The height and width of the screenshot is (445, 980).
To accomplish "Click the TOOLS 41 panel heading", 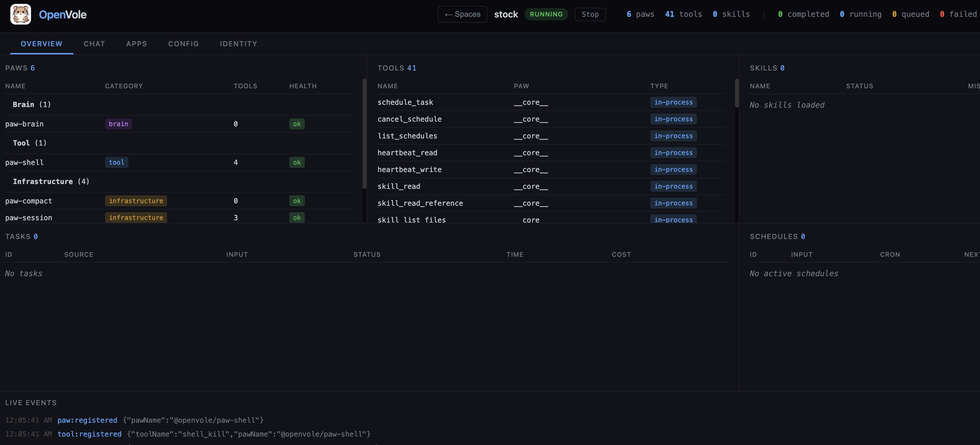I will click(397, 68).
